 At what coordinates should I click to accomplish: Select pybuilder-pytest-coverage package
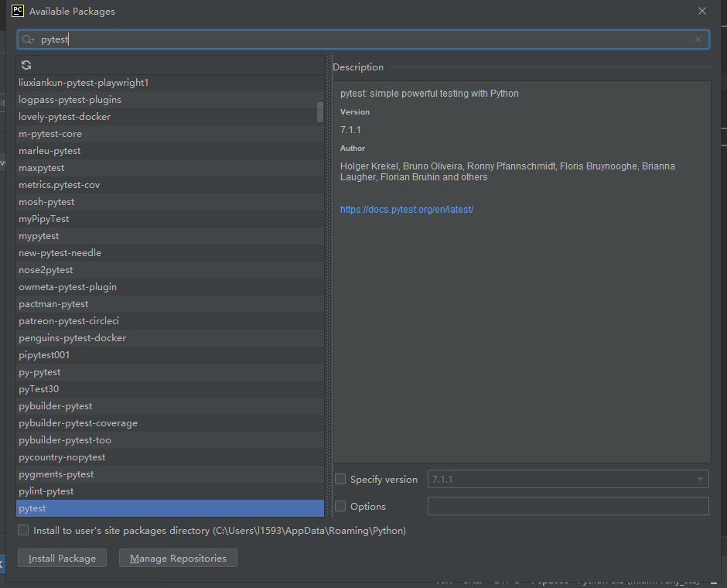coord(170,423)
